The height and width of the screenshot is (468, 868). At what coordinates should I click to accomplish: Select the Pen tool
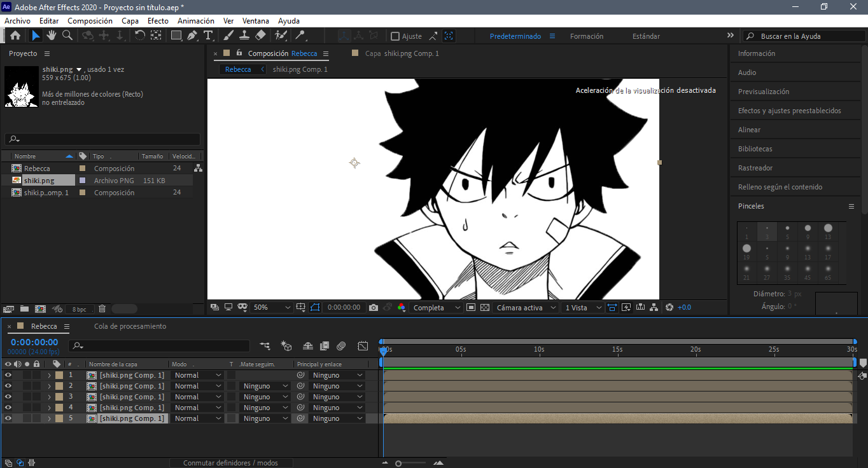click(192, 36)
